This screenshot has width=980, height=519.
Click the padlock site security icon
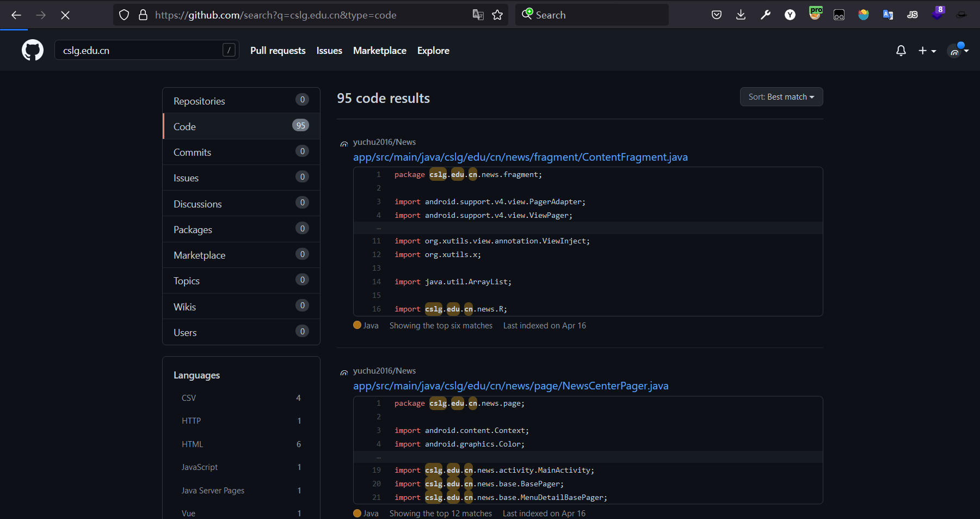(143, 15)
